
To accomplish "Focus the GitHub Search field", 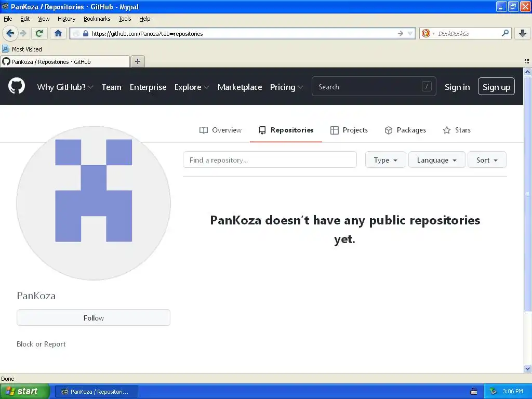I will tap(374, 87).
